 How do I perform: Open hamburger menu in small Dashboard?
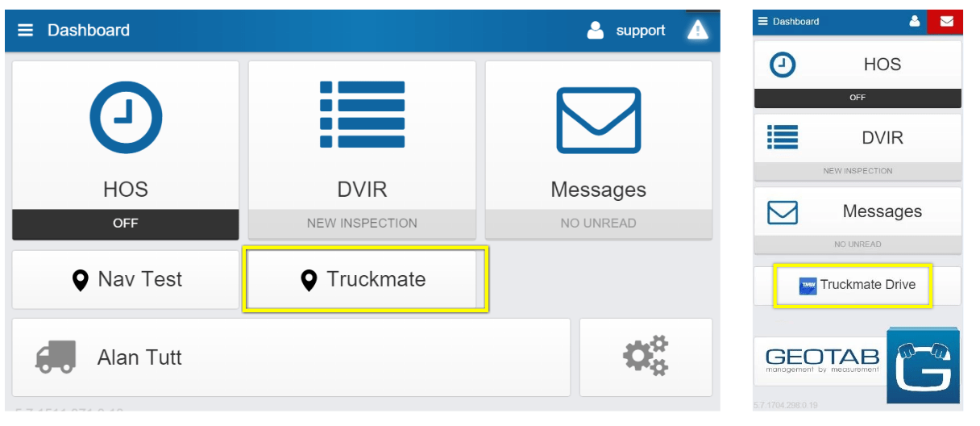coord(763,22)
